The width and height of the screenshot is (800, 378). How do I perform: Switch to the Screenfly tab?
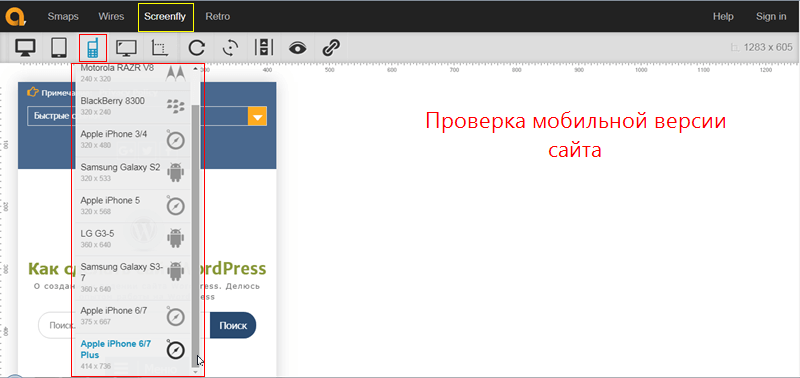[166, 16]
